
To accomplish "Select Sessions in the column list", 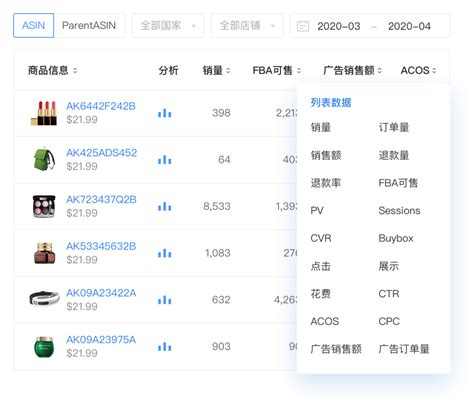I will point(399,210).
